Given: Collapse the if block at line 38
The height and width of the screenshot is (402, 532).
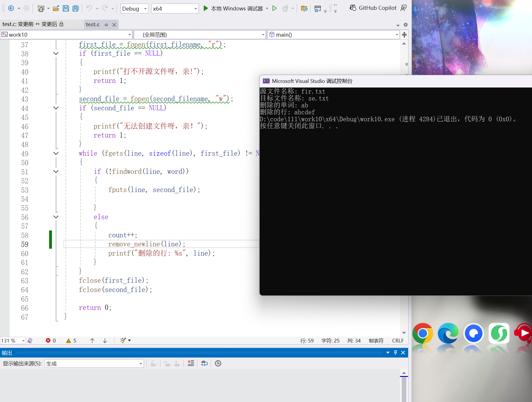Looking at the screenshot, I should pos(56,53).
